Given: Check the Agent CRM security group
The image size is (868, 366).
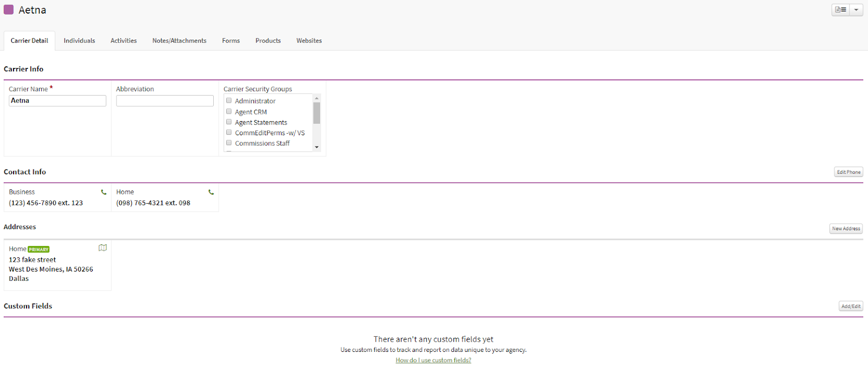Looking at the screenshot, I should tap(229, 111).
